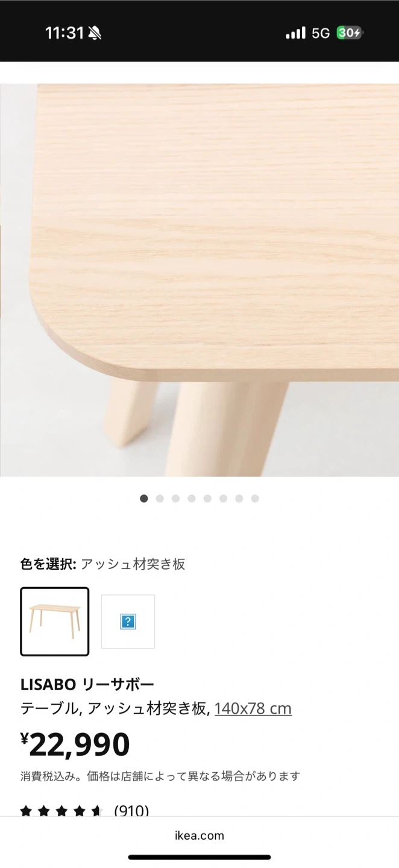Jump to third carousel dot

pyautogui.click(x=175, y=498)
